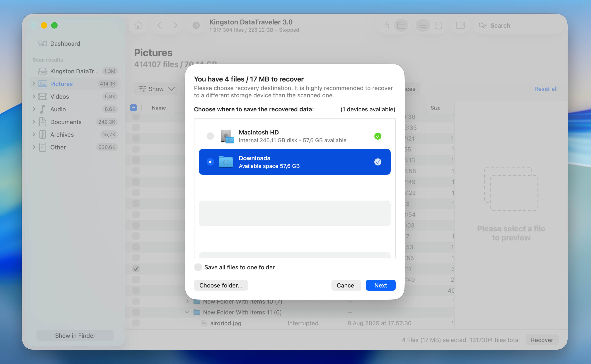
Task: Open Documents category in sidebar
Action: pyautogui.click(x=75, y=122)
